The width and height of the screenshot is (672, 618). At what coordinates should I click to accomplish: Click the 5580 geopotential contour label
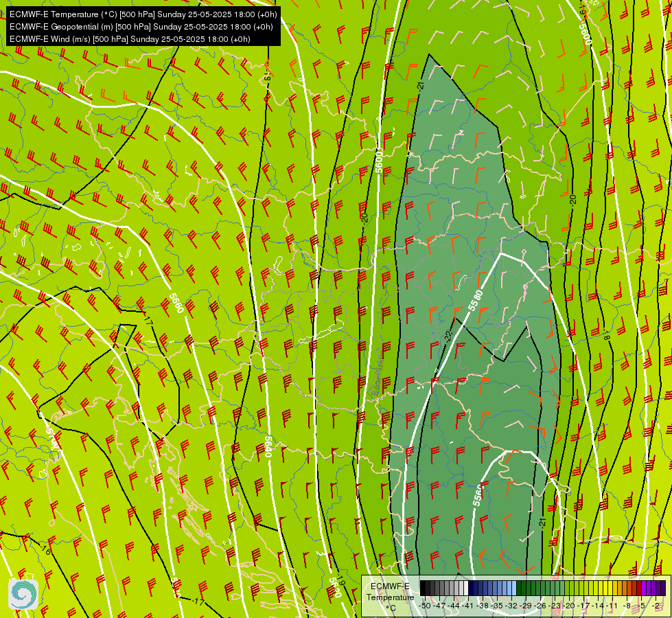coord(475,301)
